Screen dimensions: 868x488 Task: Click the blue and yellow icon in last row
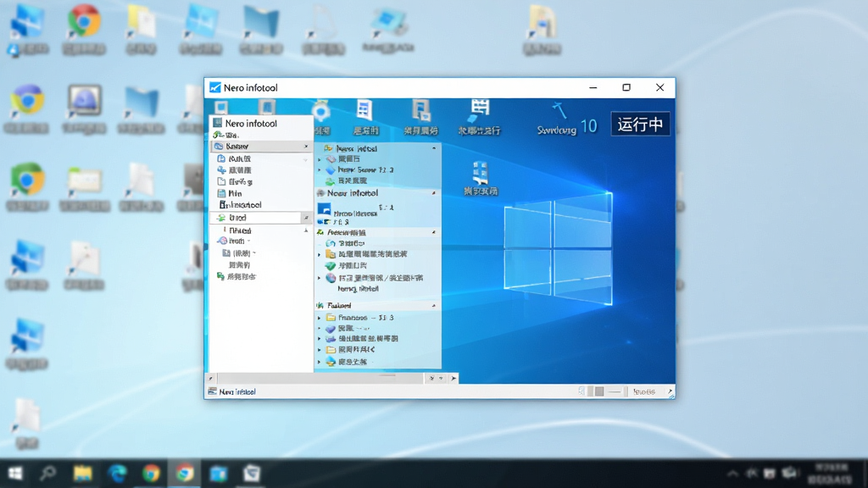(331, 361)
